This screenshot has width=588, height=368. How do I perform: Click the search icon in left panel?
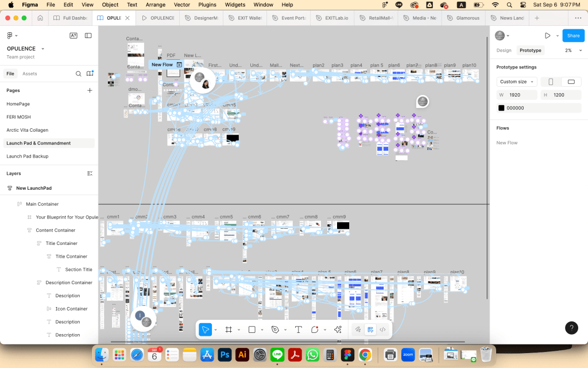(79, 74)
